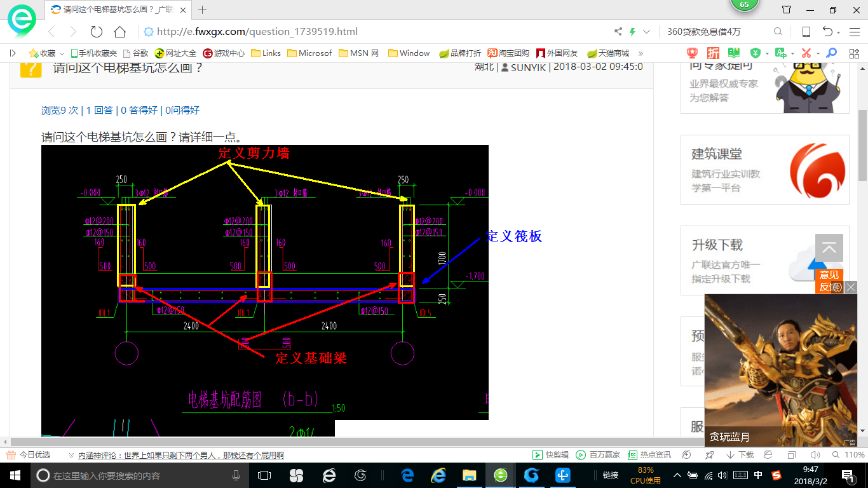Click the green translate extension icon
This screenshot has width=868, height=488.
(780, 53)
